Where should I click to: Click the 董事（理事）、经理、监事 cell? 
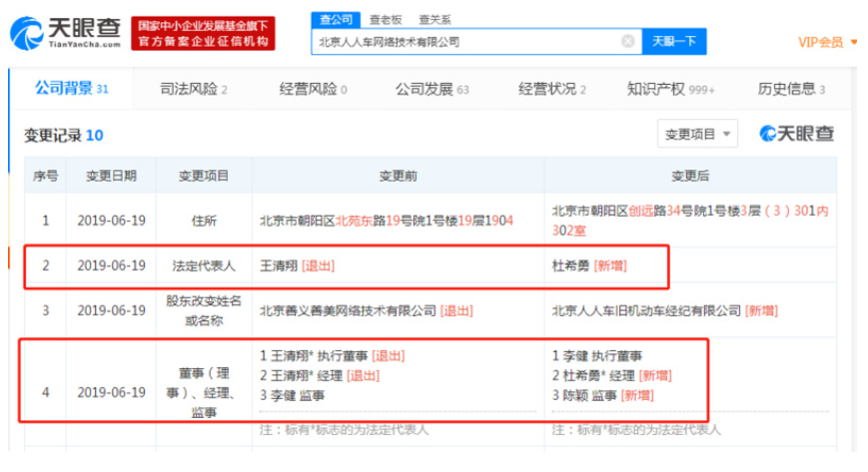click(204, 392)
